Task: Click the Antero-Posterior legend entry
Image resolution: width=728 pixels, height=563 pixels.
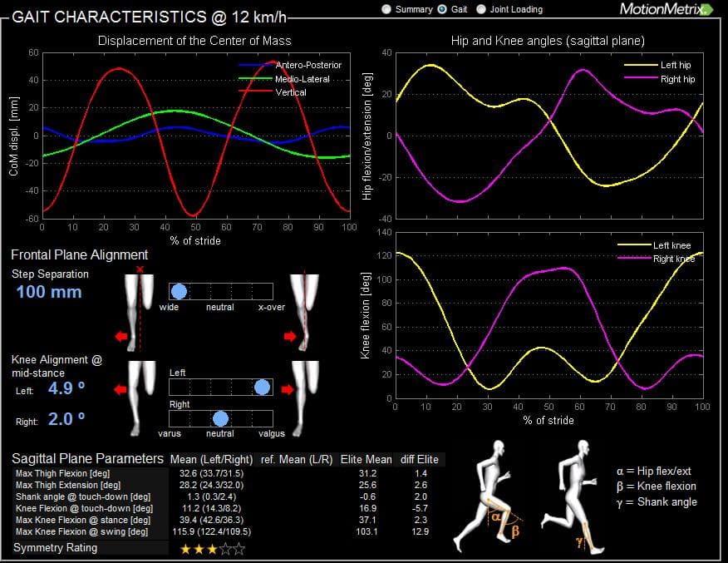Action: pyautogui.click(x=291, y=65)
